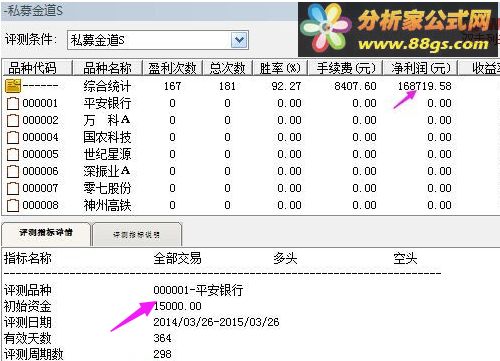500x361 pixels.
Task: Click stock code 000005
Action: (40, 154)
